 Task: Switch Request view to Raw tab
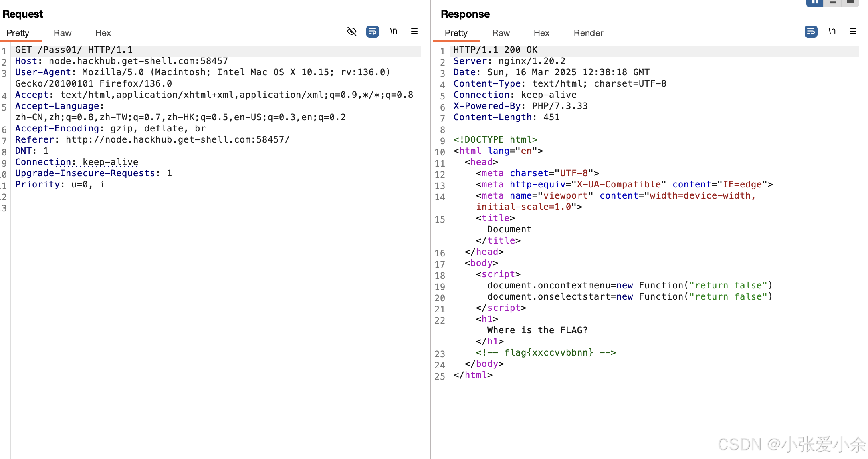tap(63, 33)
